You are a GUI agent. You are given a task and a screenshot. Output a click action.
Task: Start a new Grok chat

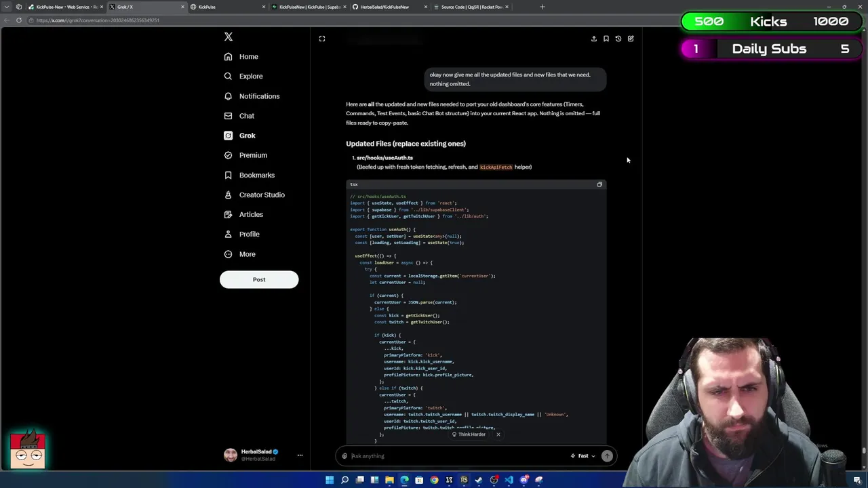[631, 39]
